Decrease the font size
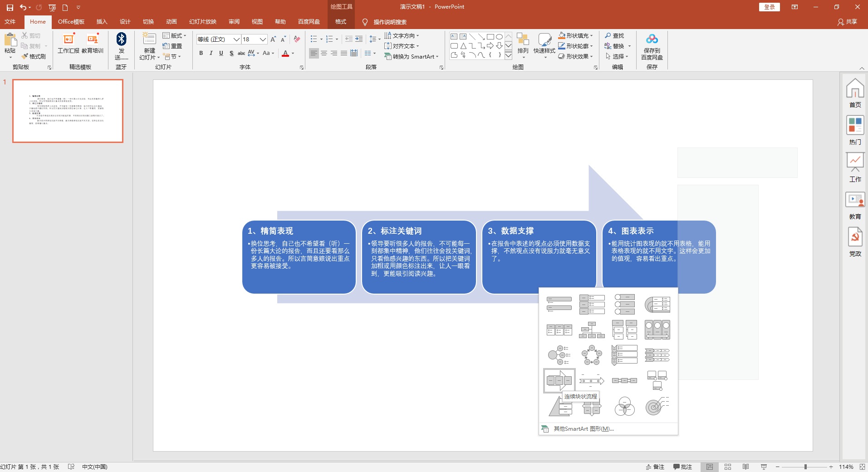This screenshot has width=868, height=472. [284, 39]
